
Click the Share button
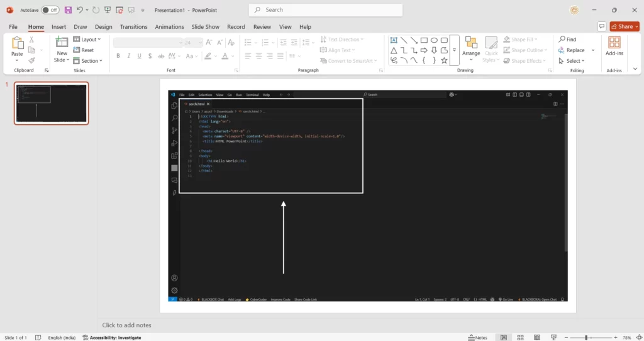point(624,26)
